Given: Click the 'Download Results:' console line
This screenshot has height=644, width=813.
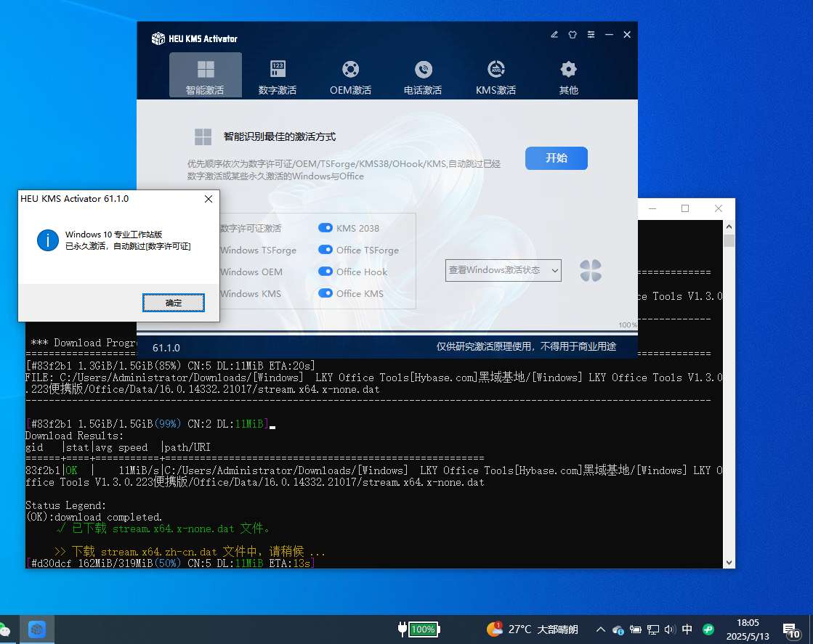Looking at the screenshot, I should [75, 436].
